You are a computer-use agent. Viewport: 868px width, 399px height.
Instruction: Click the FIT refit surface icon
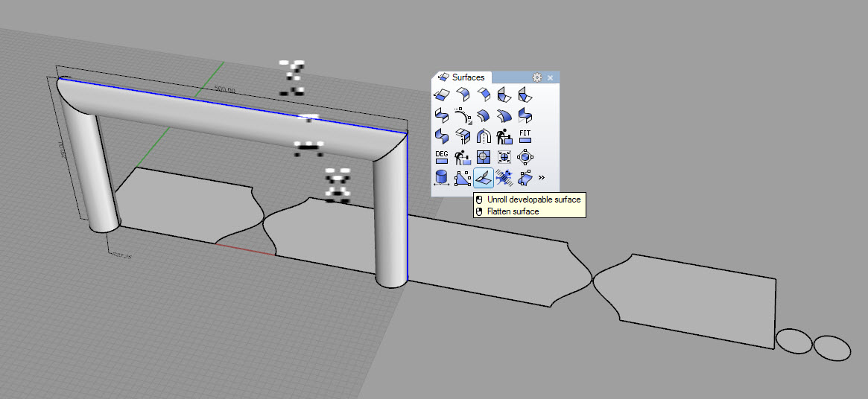tap(525, 136)
